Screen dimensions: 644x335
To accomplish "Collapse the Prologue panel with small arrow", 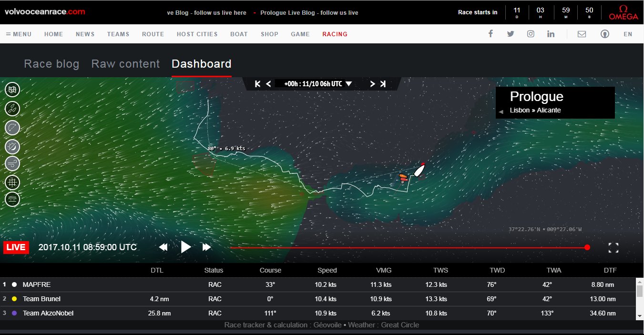I will pos(501,112).
